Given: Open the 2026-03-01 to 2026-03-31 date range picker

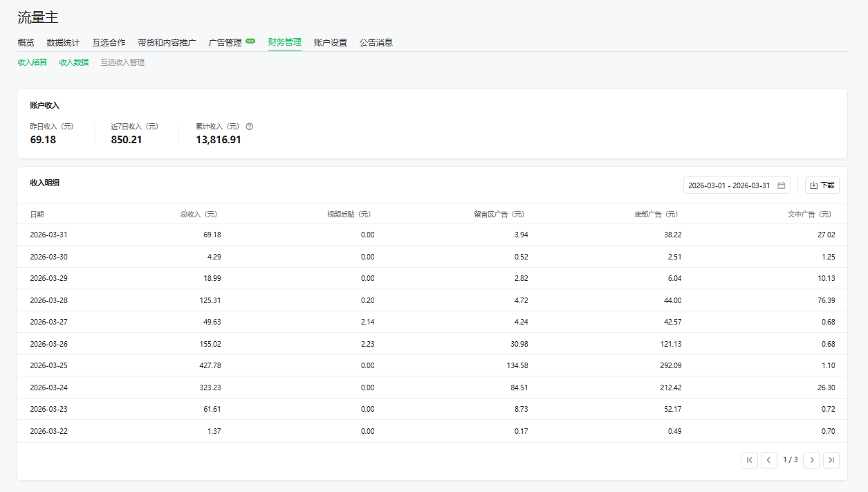Looking at the screenshot, I should [x=729, y=185].
